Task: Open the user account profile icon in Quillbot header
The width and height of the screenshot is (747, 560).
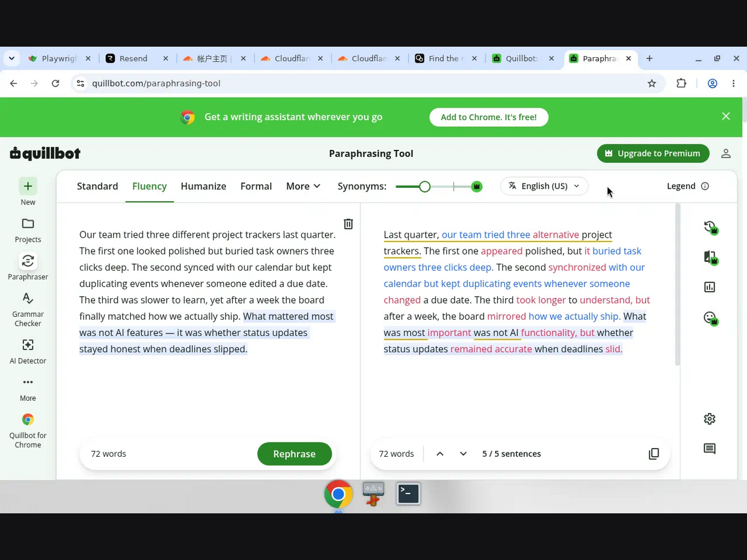Action: coord(726,154)
